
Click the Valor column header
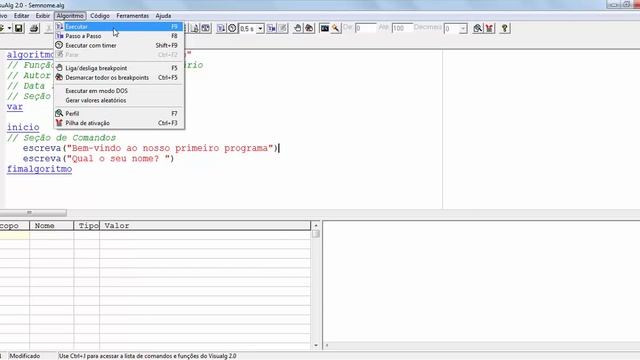click(x=205, y=226)
